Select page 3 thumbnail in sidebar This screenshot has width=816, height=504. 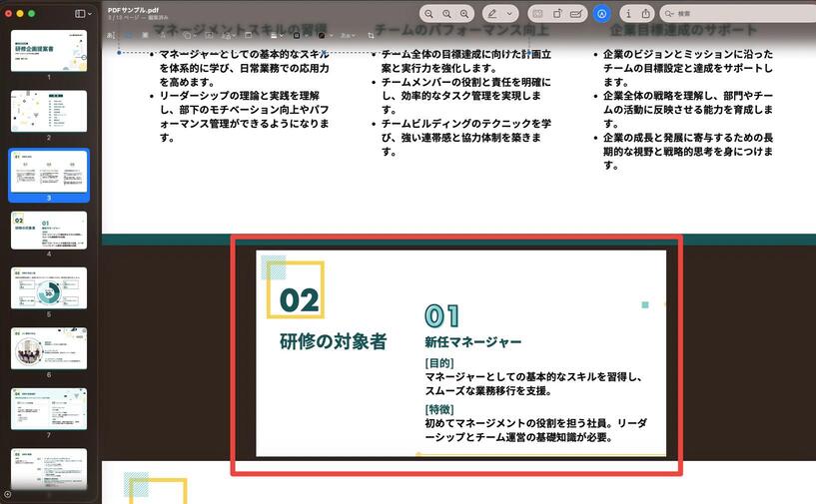pos(49,171)
